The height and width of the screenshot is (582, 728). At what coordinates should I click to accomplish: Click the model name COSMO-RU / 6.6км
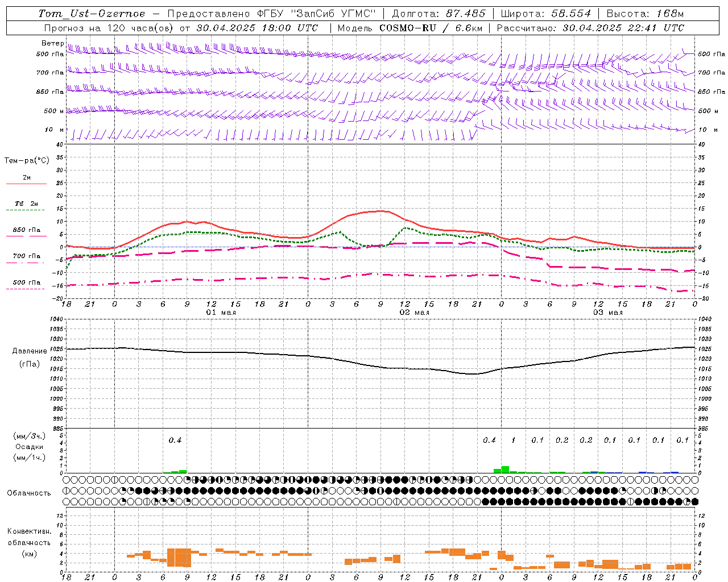[431, 28]
